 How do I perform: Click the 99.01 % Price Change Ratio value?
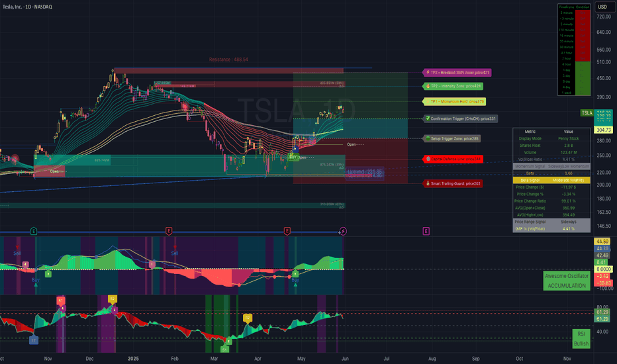point(568,201)
